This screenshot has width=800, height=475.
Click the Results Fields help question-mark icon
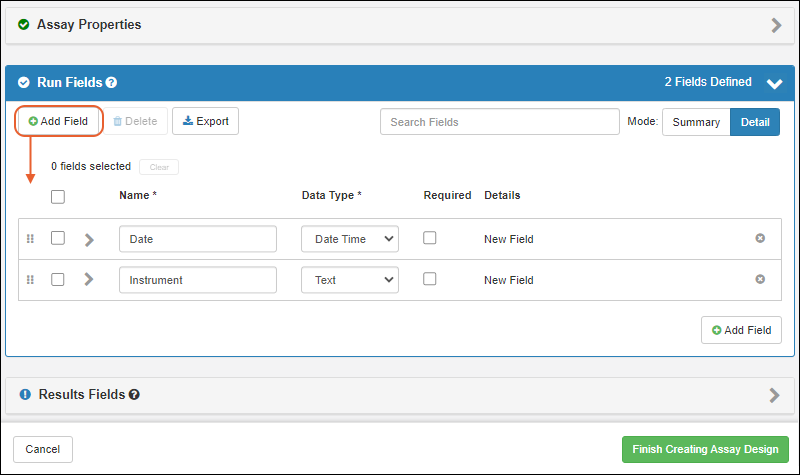click(134, 395)
